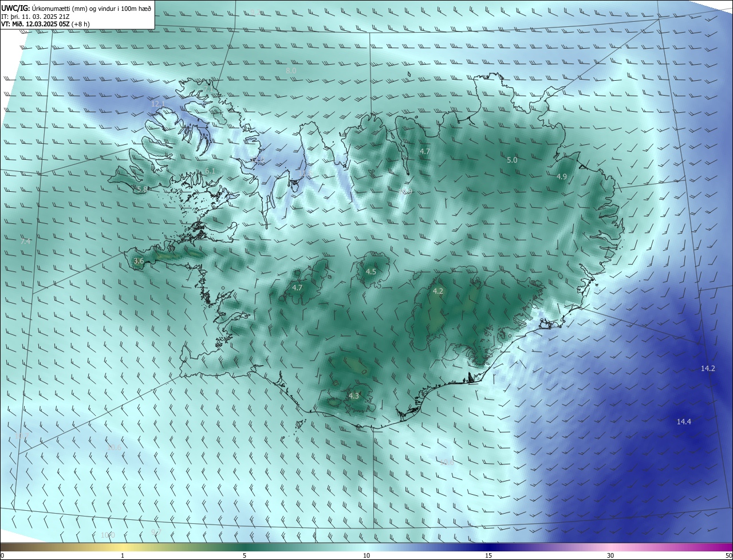Click the 8.0 value label on the map
The height and width of the screenshot is (560, 733).
tap(291, 70)
